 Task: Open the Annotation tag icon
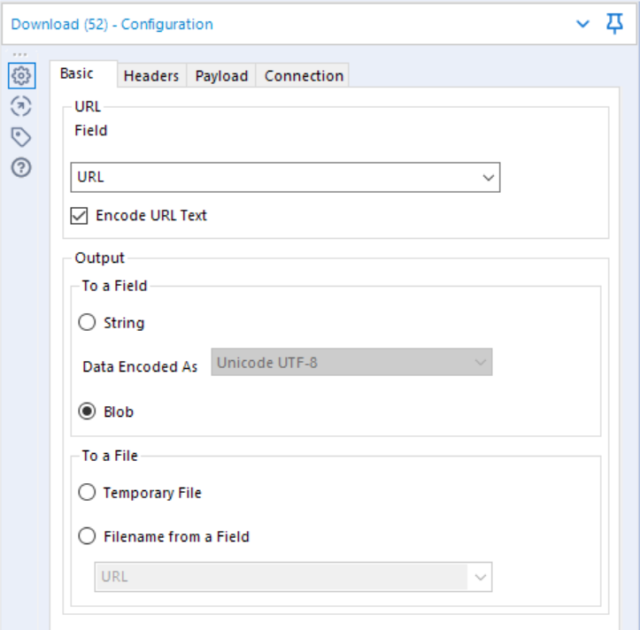[x=21, y=137]
